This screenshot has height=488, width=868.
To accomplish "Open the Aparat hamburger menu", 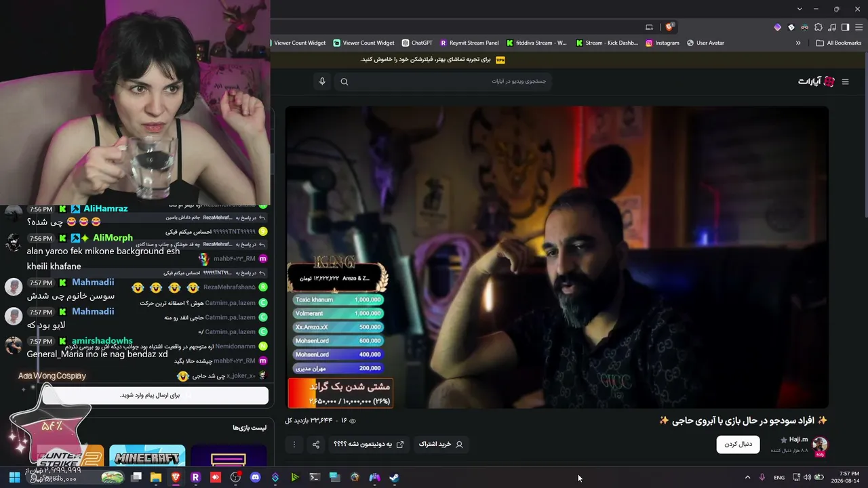I will coord(845,82).
